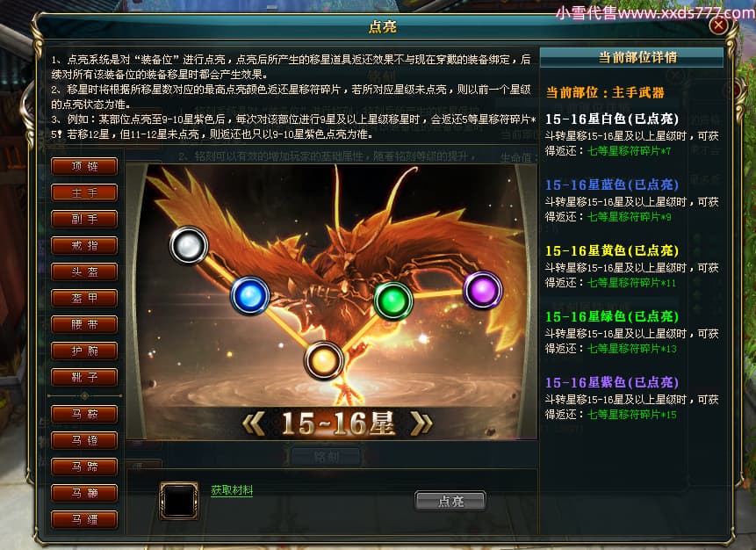Choose the 头盔 slot tab
756x550 pixels.
pos(84,271)
